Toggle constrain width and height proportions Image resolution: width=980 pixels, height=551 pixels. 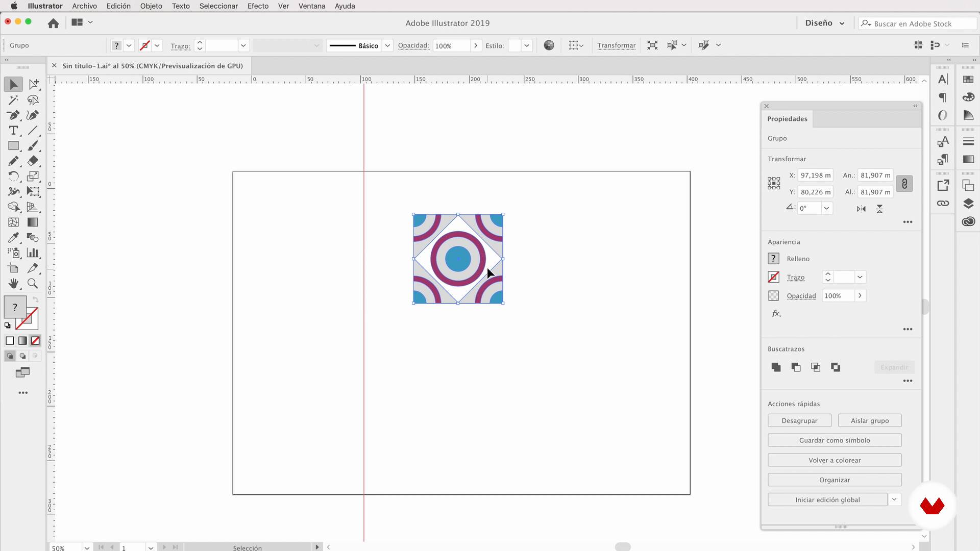coord(904,184)
